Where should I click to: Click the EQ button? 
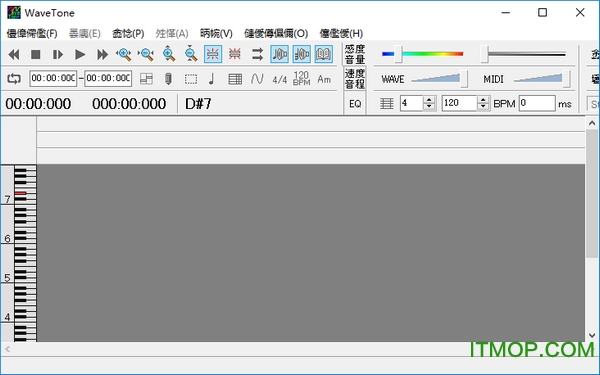pos(355,104)
